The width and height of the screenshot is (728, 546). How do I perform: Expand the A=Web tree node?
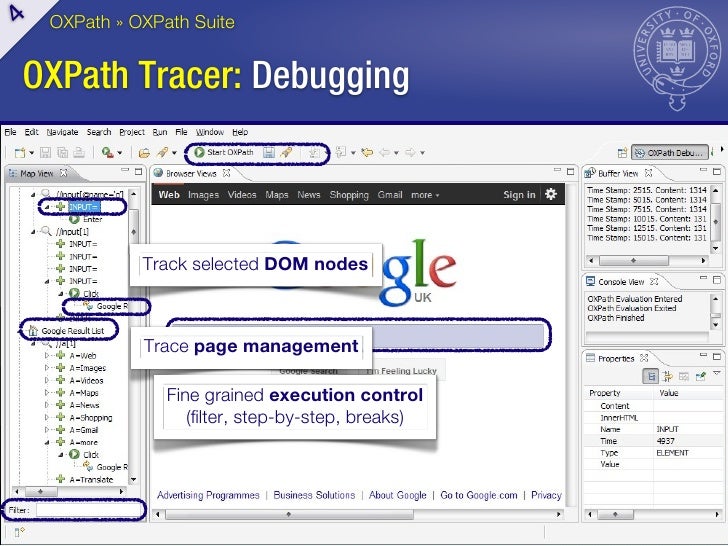pyautogui.click(x=46, y=356)
